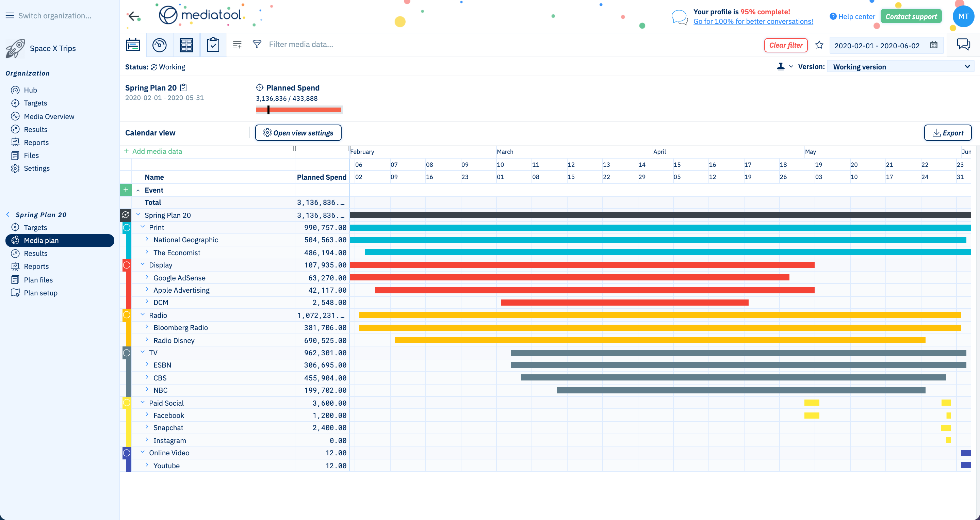This screenshot has height=520, width=980.
Task: Open the Version dropdown Working version
Action: [900, 67]
